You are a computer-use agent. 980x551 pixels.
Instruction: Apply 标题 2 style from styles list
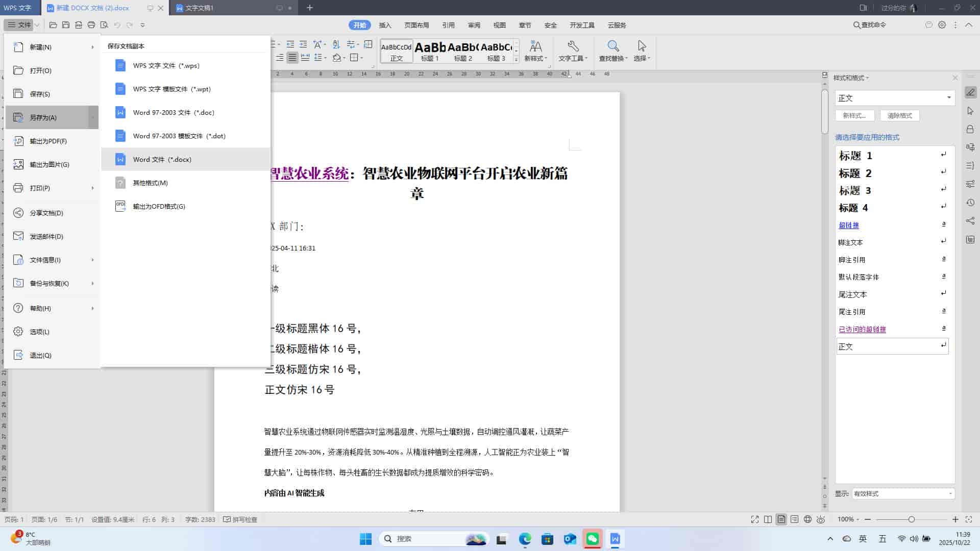pyautogui.click(x=892, y=173)
